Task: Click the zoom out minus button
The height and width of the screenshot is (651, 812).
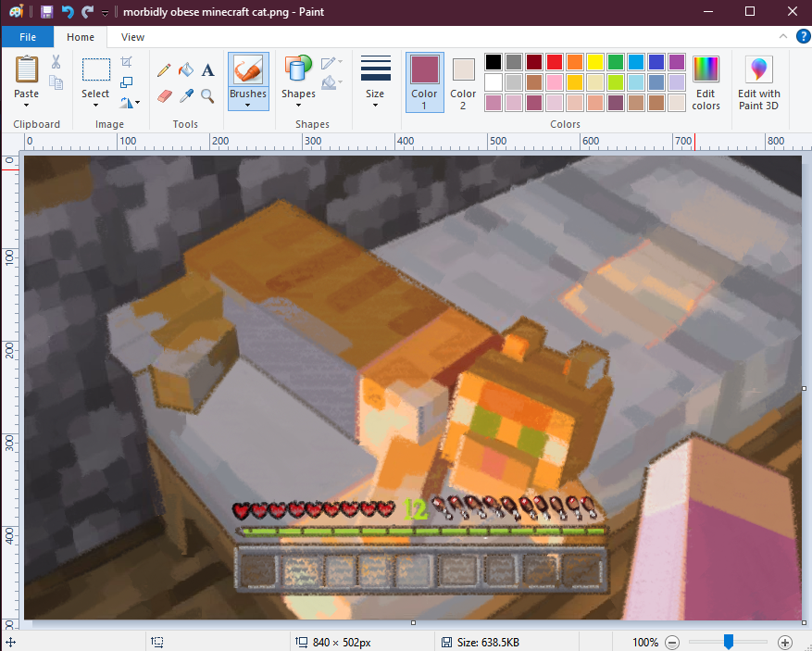Action: click(672, 643)
